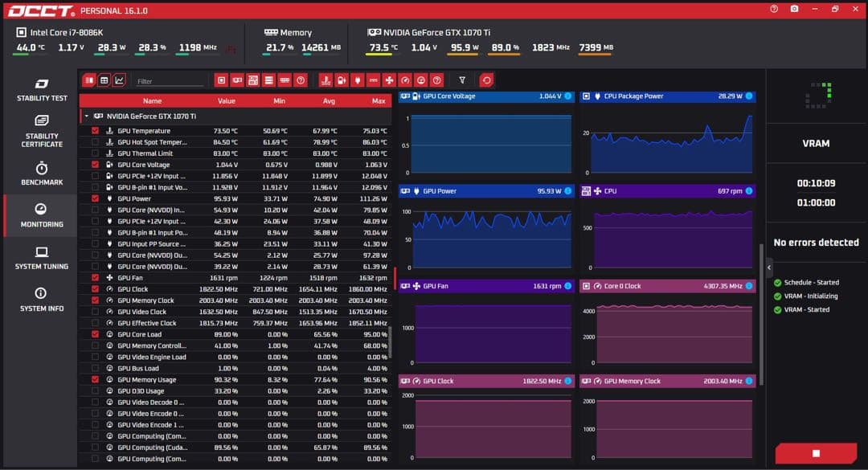Click the Core 0 Clock graph gauge icon
The height and width of the screenshot is (470, 868).
click(x=597, y=286)
